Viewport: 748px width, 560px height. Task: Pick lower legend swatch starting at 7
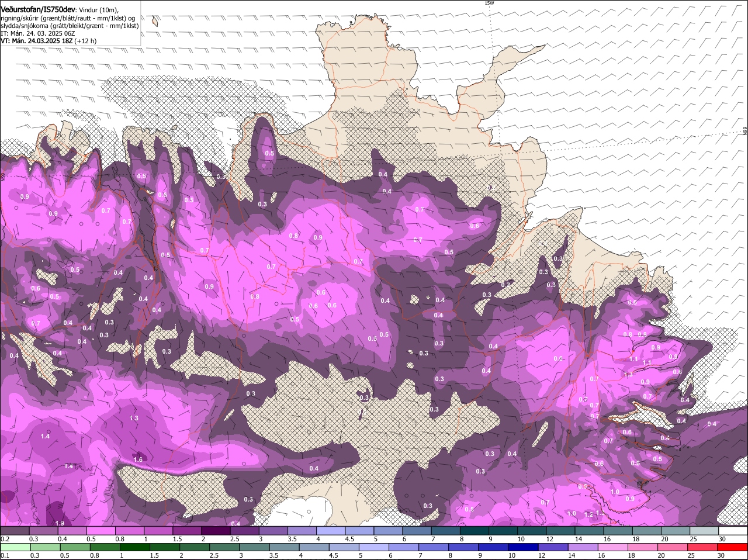point(434,547)
